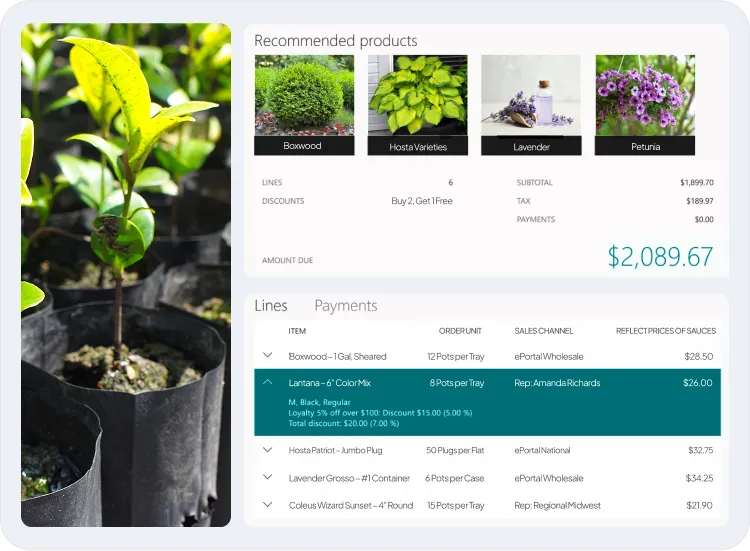
Task: Click the Hosta Patriot – Jumbo Plug item name
Action: pyautogui.click(x=335, y=450)
